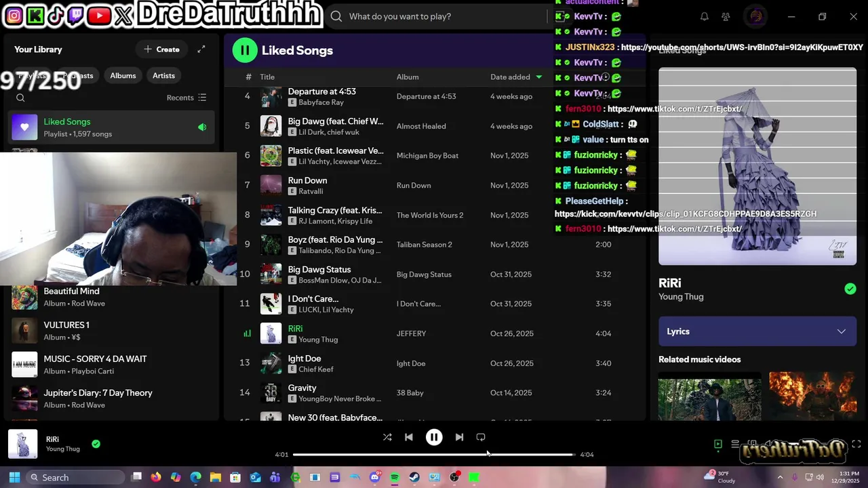Open the queue icon in the player bar
This screenshot has width=868, height=488.
pyautogui.click(x=735, y=445)
